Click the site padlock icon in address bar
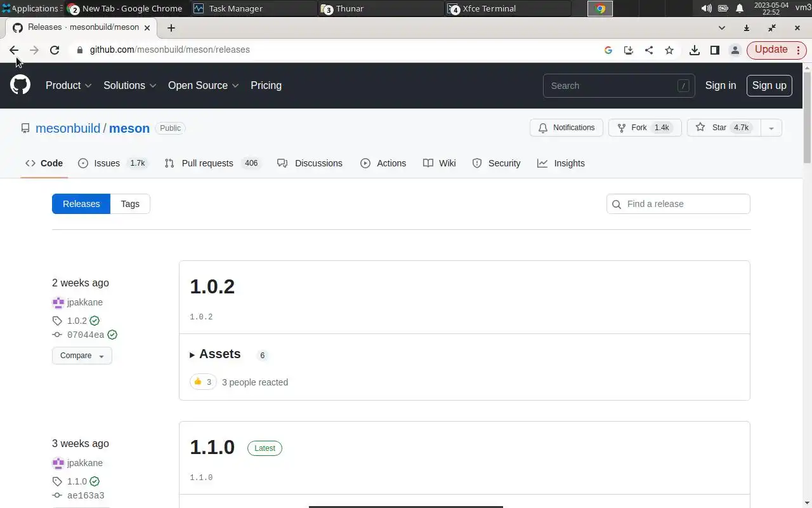Viewport: 812px width, 508px height. [x=80, y=50]
